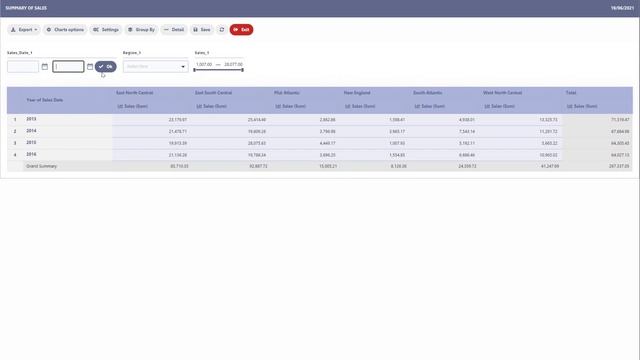Select the 2013 year row label
Screen dimensions: 640x360
31,119
